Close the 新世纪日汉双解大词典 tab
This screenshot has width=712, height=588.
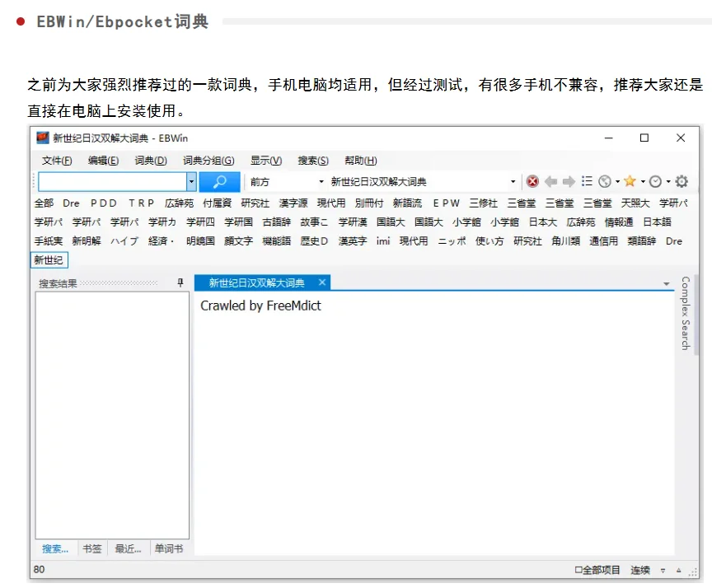point(323,281)
